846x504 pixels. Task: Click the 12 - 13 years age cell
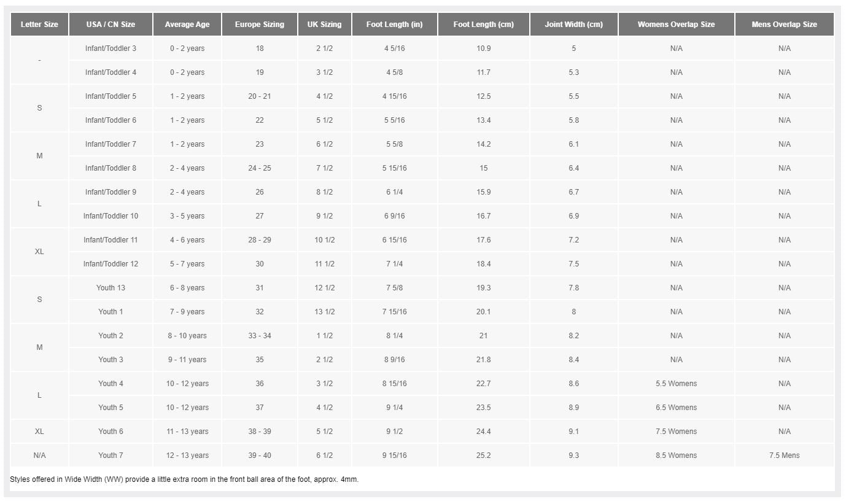point(187,456)
